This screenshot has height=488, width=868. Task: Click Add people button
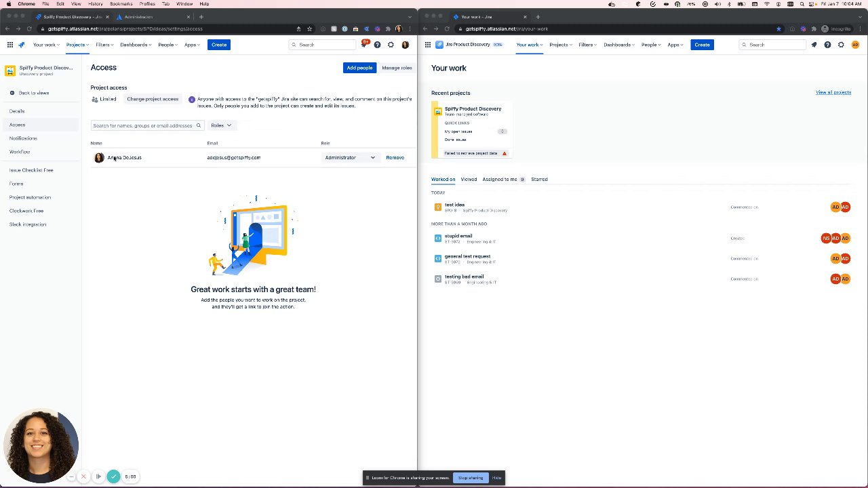(x=359, y=68)
